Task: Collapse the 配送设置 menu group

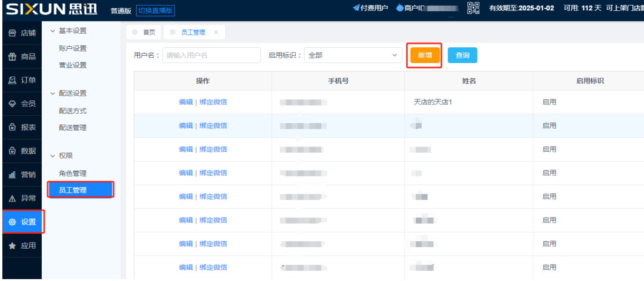Action: click(x=52, y=93)
